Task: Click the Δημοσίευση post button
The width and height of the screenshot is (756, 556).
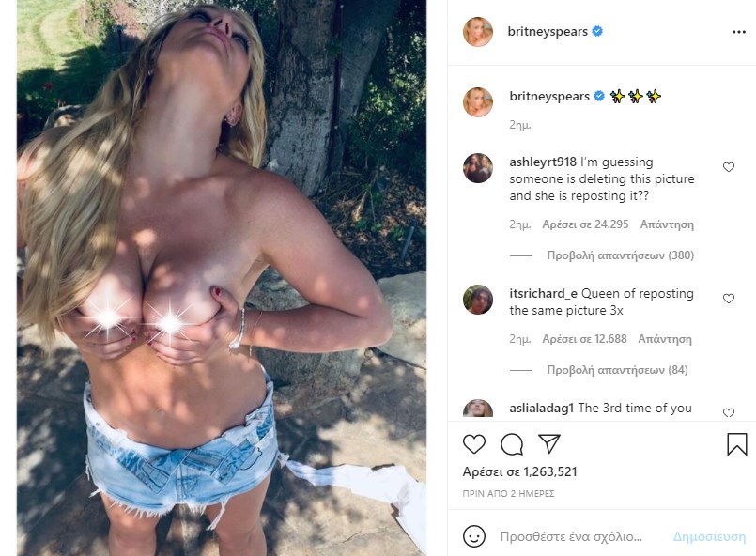Action: pyautogui.click(x=709, y=536)
